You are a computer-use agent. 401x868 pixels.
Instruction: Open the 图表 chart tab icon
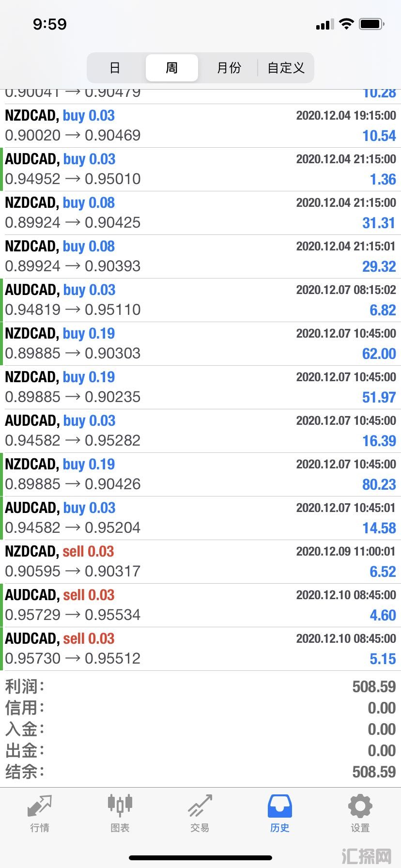[x=120, y=805]
